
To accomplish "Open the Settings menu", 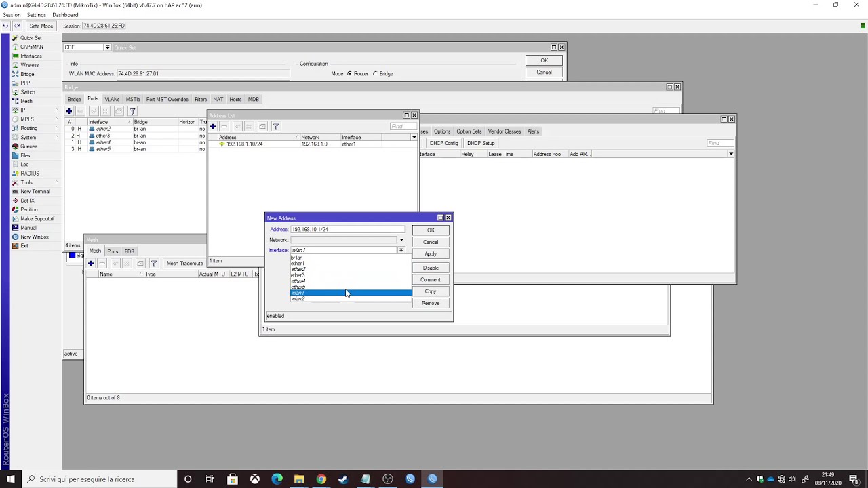I will point(37,15).
